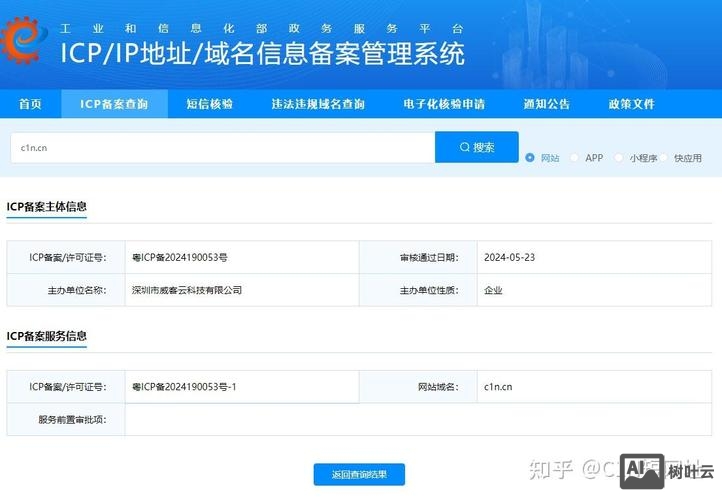
Task: Select the license number 粤ICP备2024190053号
Action: pos(180,257)
